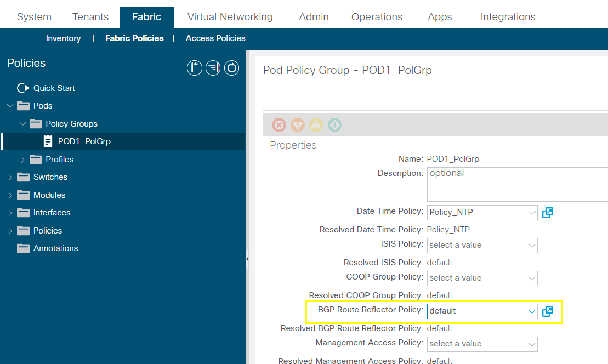Click the POD1_PolGrp document icon
The height and width of the screenshot is (364, 608).
[48, 141]
